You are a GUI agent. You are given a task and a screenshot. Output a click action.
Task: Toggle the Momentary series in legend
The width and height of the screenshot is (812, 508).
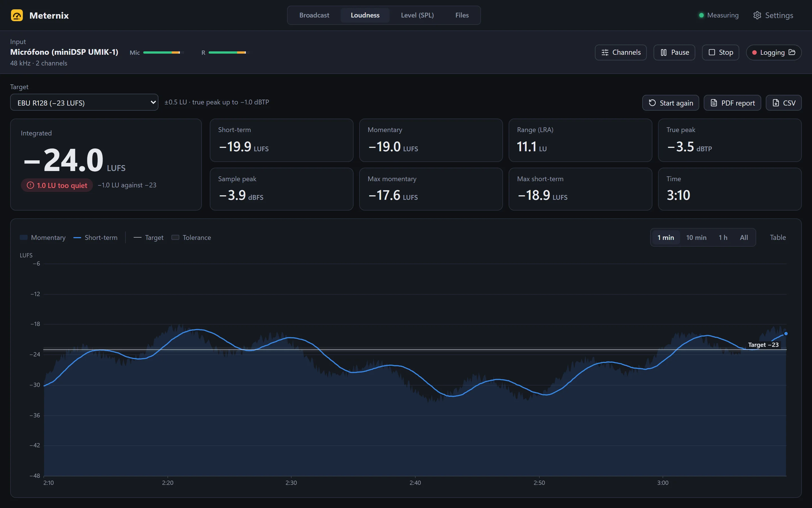point(43,238)
